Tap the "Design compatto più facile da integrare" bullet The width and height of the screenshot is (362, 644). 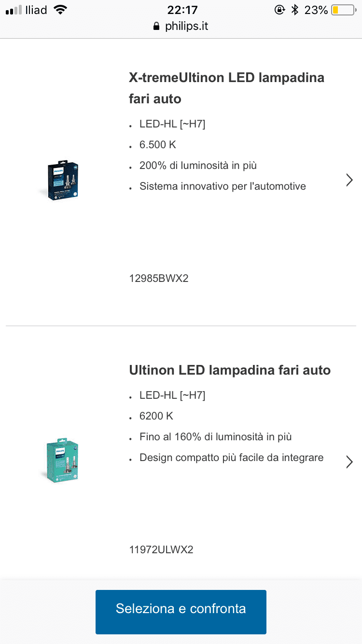pyautogui.click(x=231, y=457)
